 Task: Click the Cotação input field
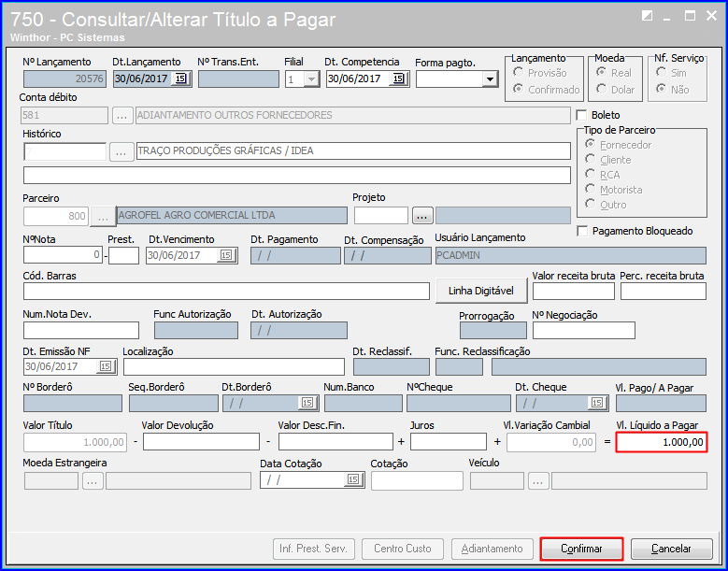pyautogui.click(x=417, y=481)
